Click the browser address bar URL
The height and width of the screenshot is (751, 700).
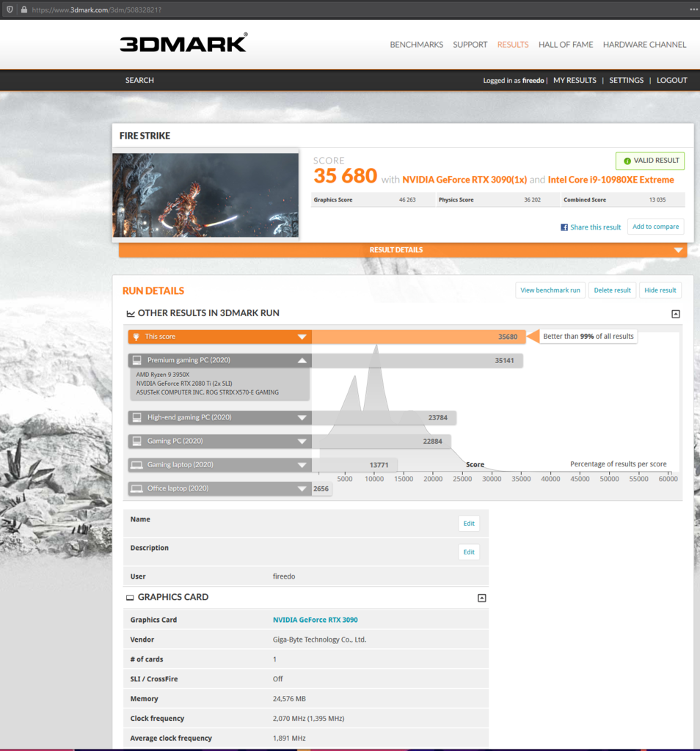pos(96,10)
